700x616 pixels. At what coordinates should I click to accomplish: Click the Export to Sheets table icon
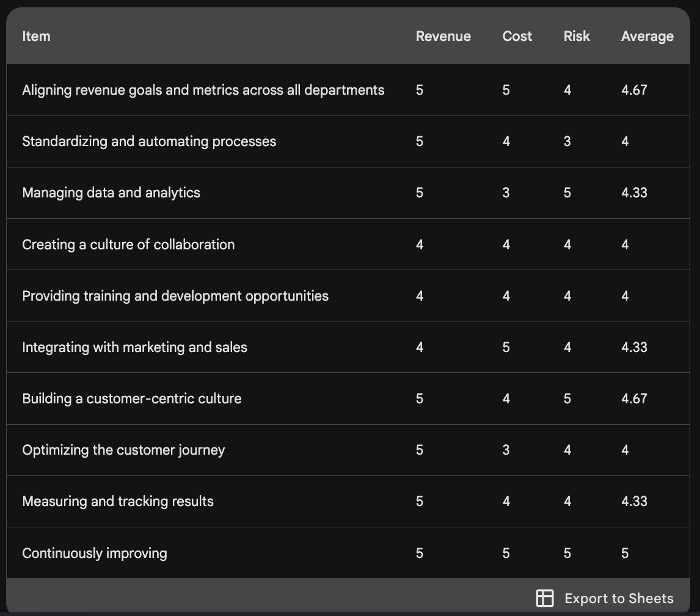545,598
